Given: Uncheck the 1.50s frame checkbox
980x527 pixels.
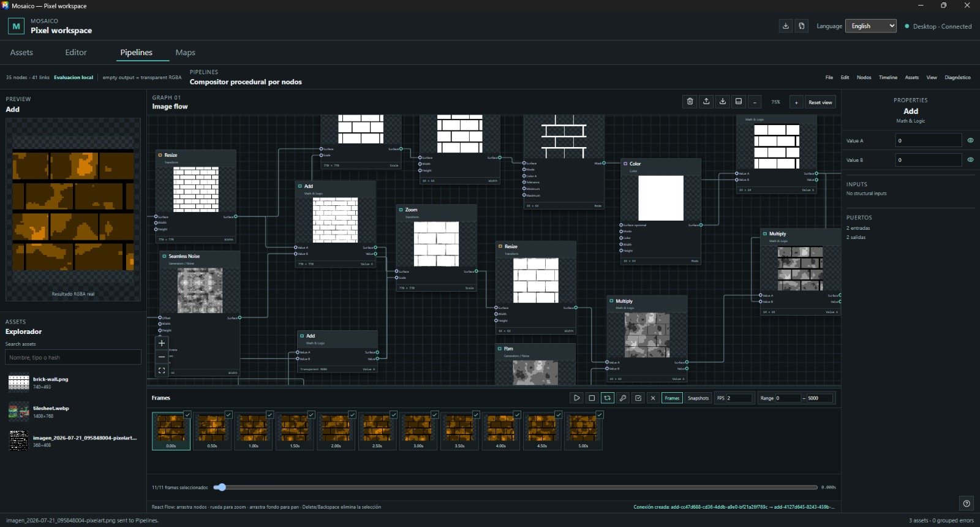Looking at the screenshot, I should 311,415.
